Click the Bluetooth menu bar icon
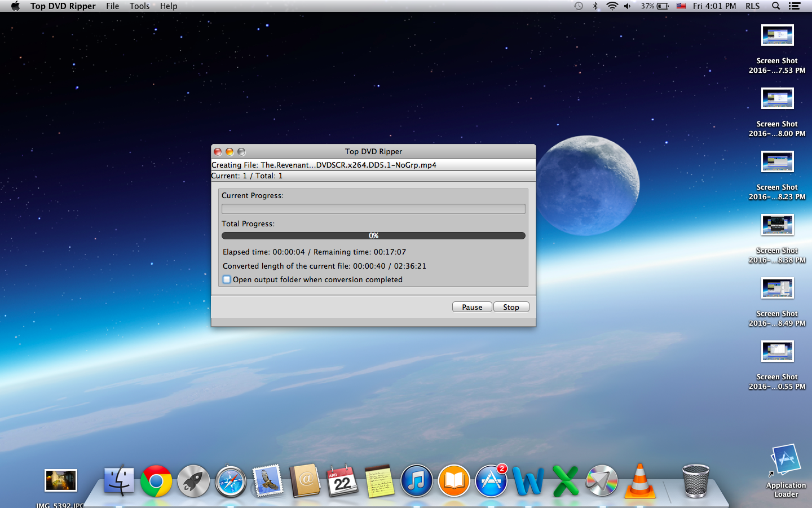The height and width of the screenshot is (508, 812). pyautogui.click(x=595, y=6)
